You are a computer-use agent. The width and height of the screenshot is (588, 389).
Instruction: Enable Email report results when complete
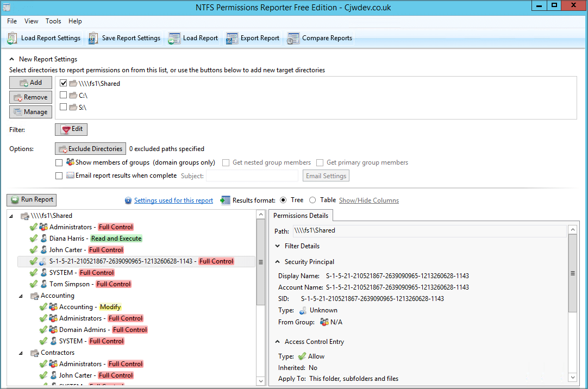59,176
